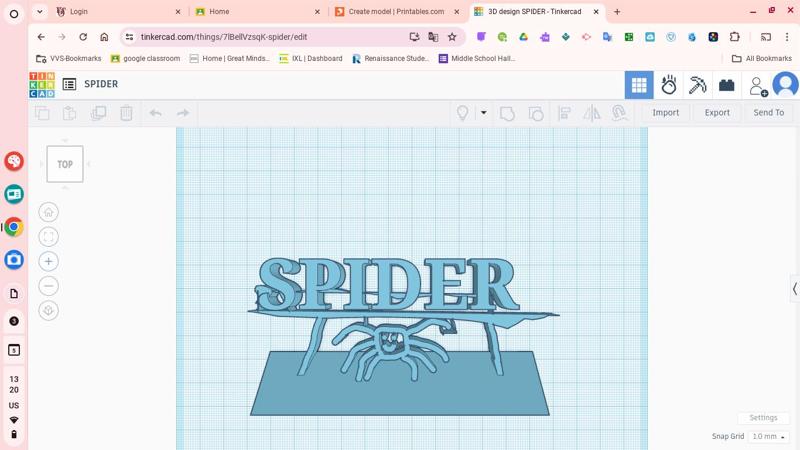Open the Camera app from the shelf

click(14, 260)
